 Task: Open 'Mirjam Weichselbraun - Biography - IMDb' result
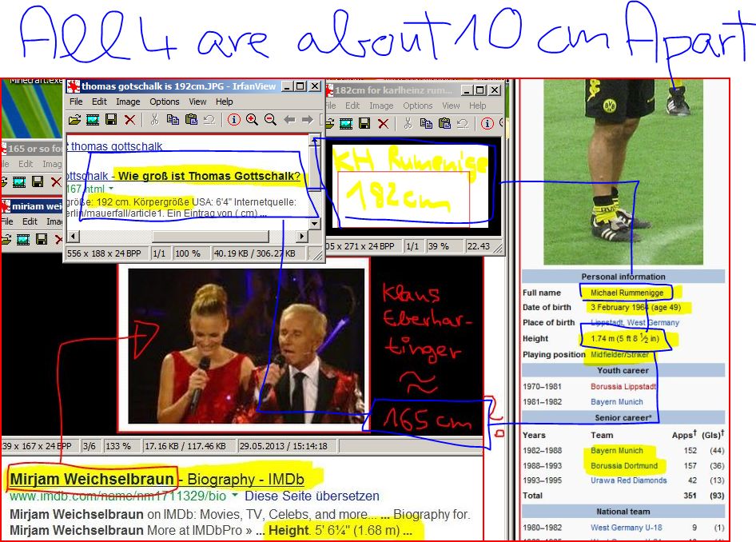pos(157,479)
